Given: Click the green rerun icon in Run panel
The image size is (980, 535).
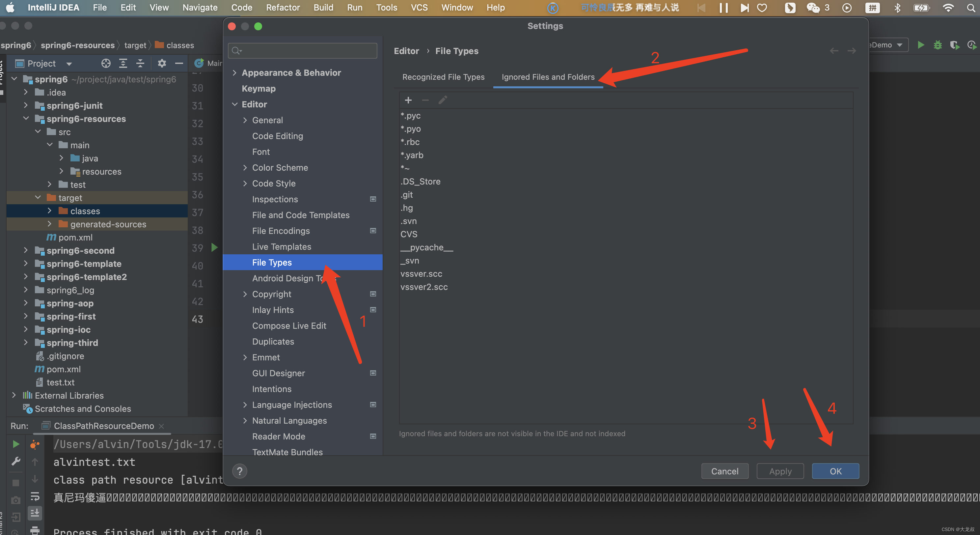Looking at the screenshot, I should click(x=15, y=444).
